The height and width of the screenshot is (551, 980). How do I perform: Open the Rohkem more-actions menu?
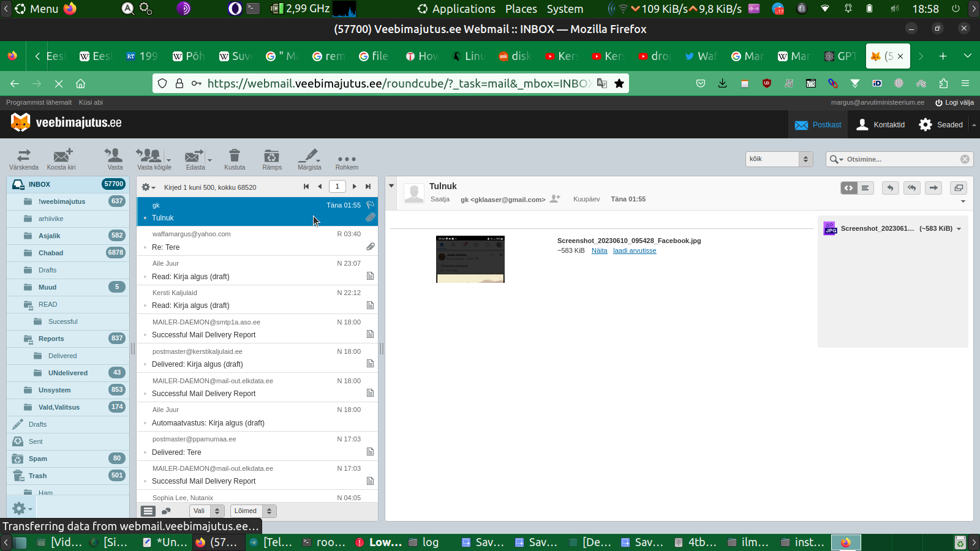[347, 159]
